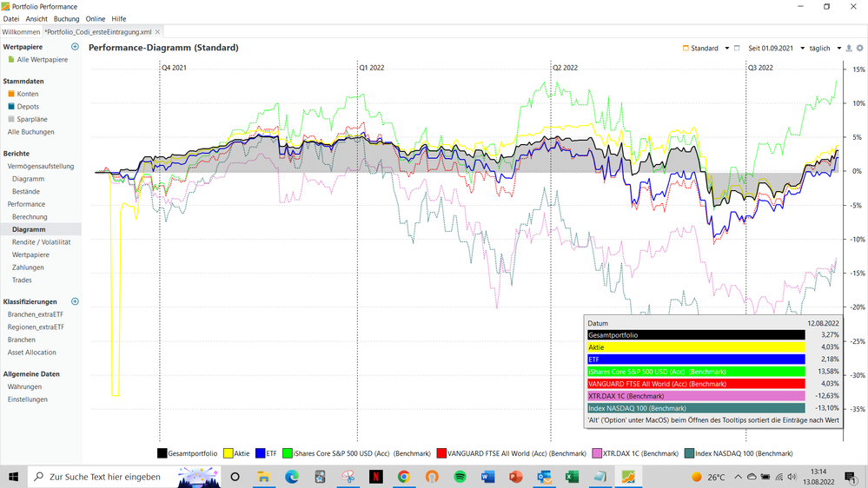This screenshot has width=868, height=488.
Task: Toggle the Gesamtportfolio series in legend
Action: (x=187, y=453)
